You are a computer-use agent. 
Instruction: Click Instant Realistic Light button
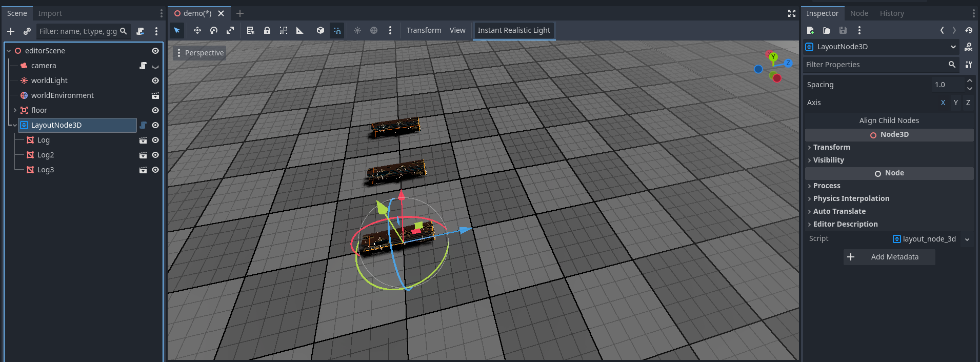(514, 30)
